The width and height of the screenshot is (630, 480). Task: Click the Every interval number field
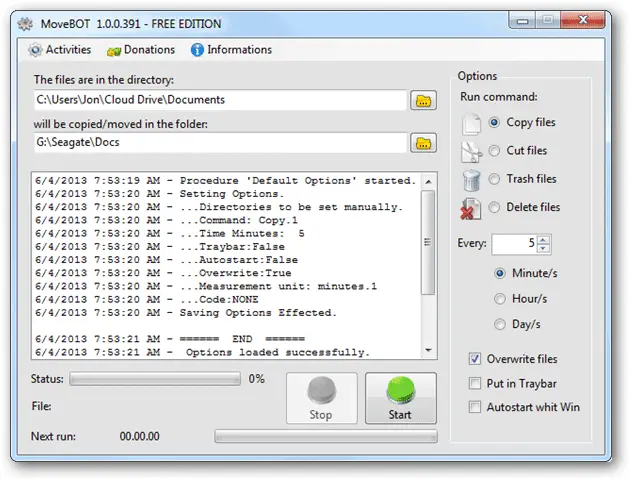[515, 244]
